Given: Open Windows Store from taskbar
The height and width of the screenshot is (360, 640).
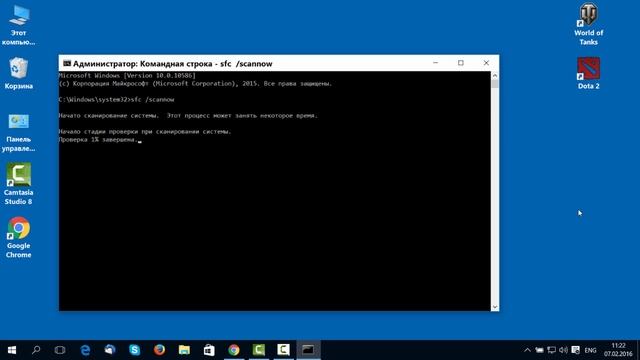Looking at the screenshot, I should tap(209, 350).
